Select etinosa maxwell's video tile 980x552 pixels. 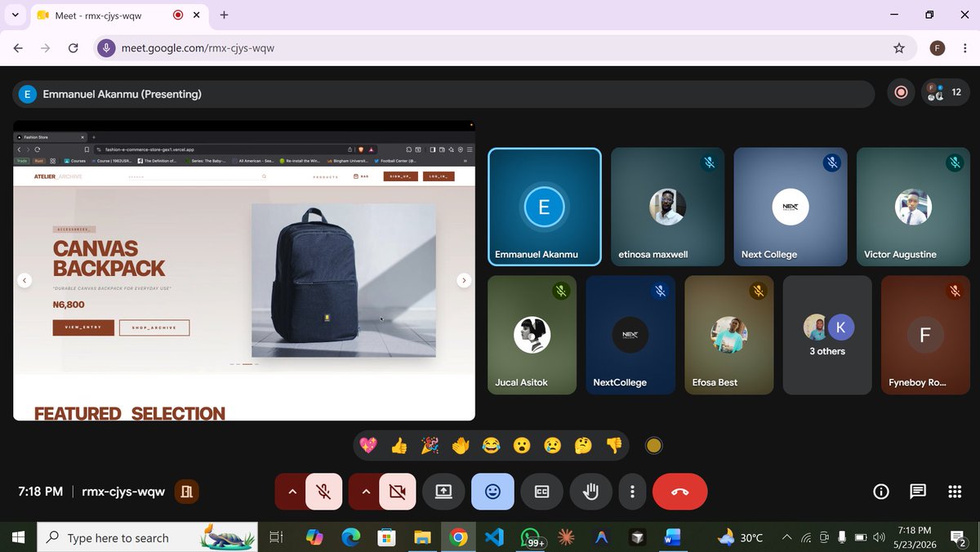click(x=667, y=207)
